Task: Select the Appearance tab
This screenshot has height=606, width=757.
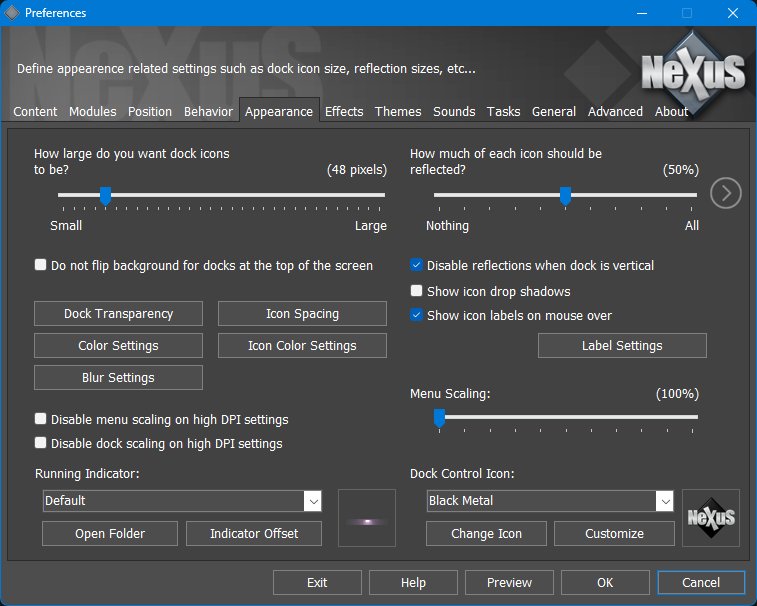Action: click(279, 112)
